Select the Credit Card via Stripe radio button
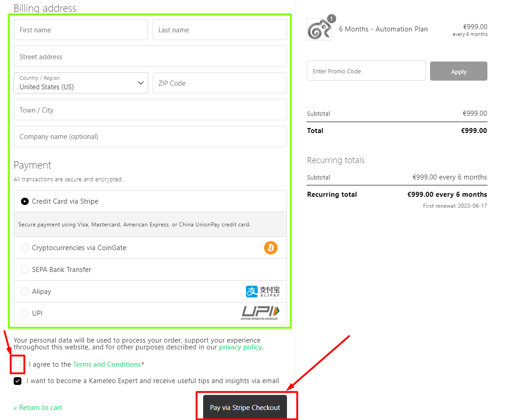 [25, 201]
